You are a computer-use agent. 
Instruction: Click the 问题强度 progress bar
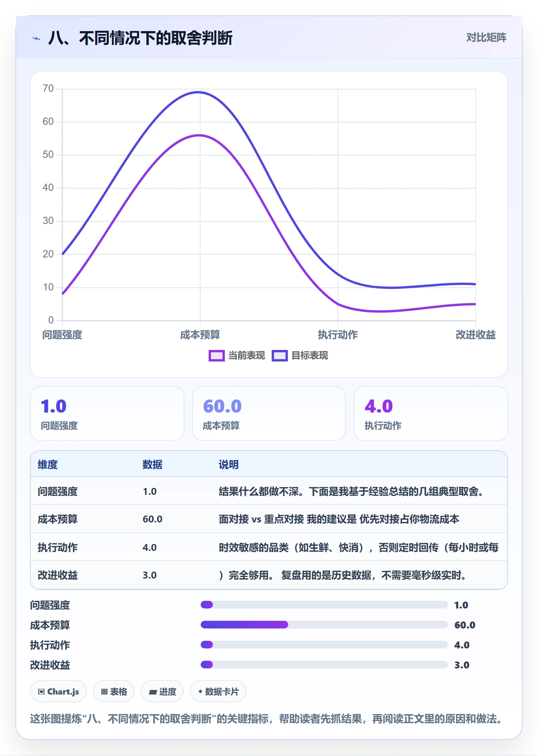(x=324, y=605)
